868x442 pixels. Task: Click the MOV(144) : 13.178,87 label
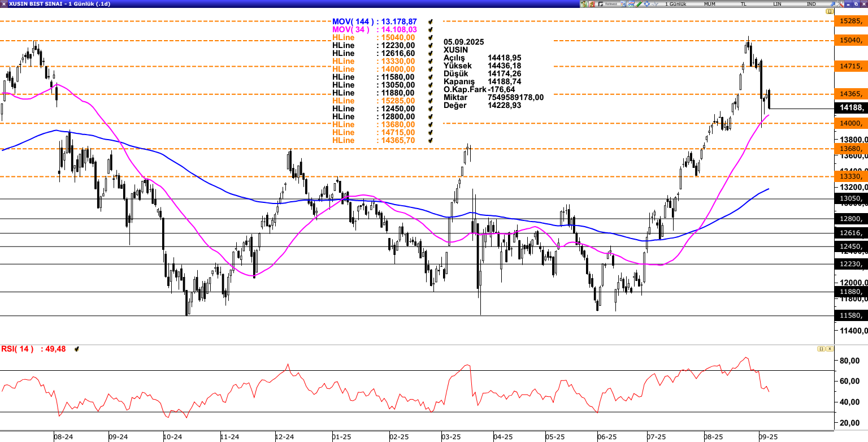[375, 21]
